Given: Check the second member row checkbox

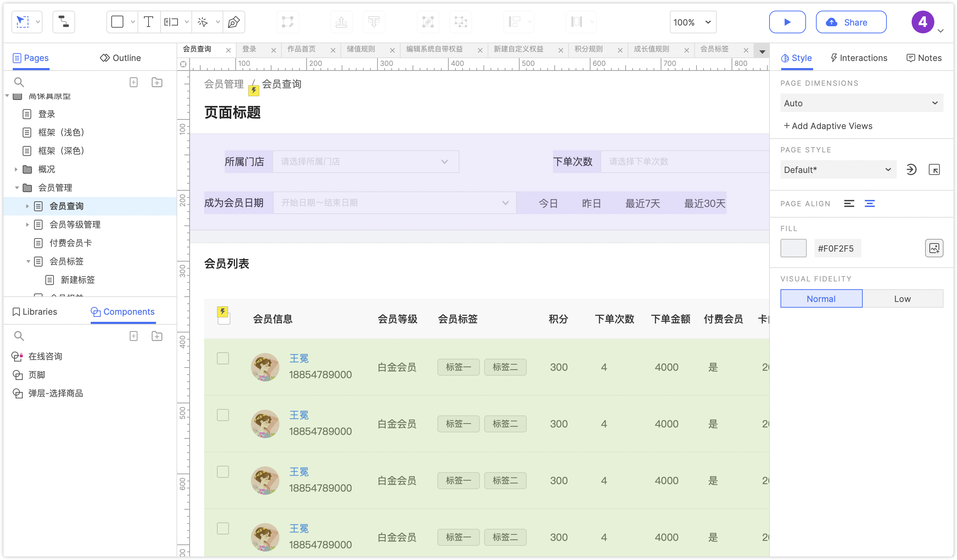Looking at the screenshot, I should [223, 415].
